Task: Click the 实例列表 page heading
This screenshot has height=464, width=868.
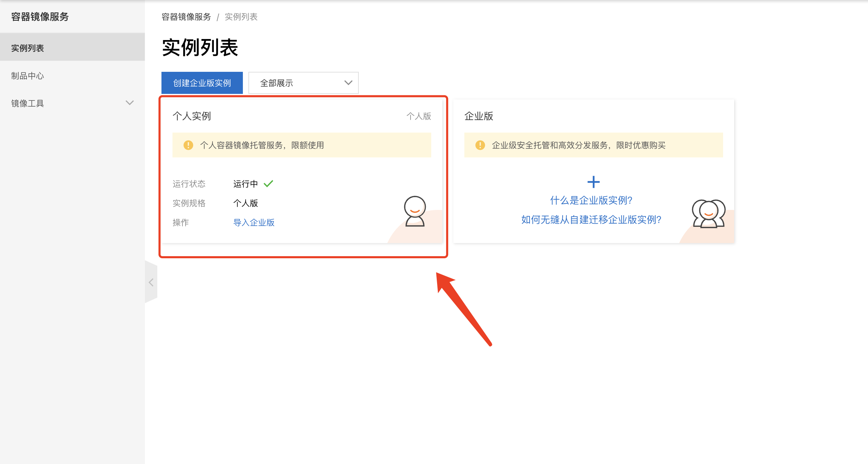Action: tap(200, 47)
